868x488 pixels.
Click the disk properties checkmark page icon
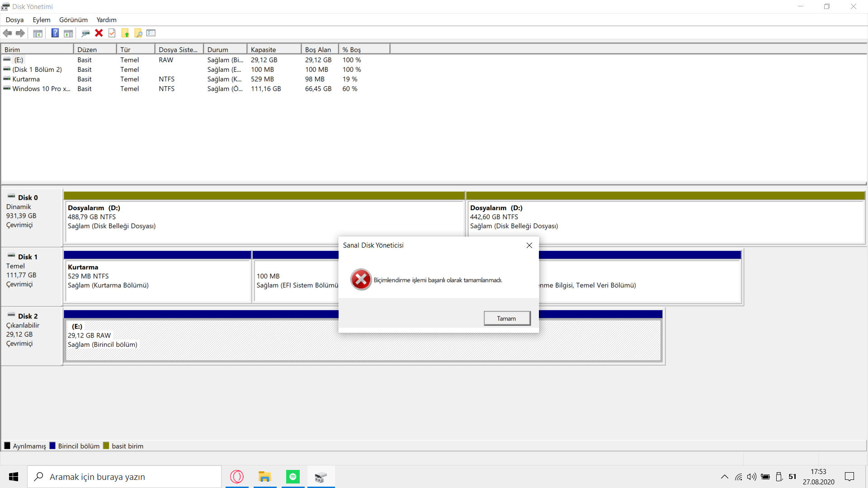click(112, 33)
